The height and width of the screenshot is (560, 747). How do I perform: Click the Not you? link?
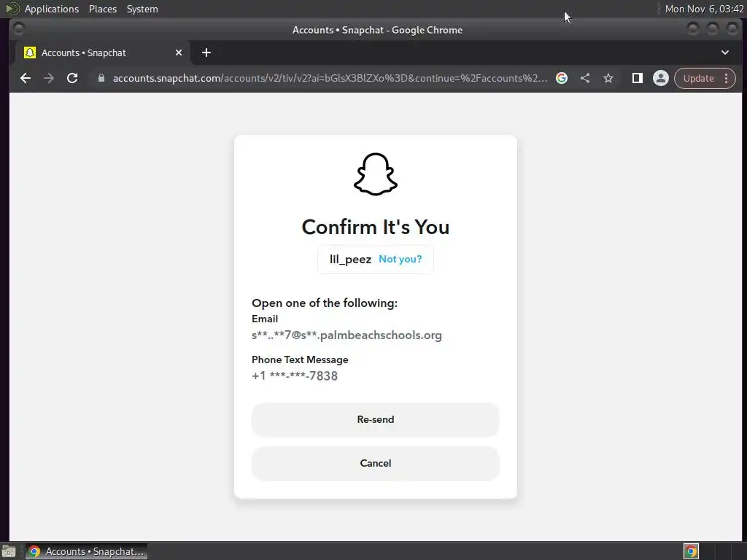(x=400, y=259)
